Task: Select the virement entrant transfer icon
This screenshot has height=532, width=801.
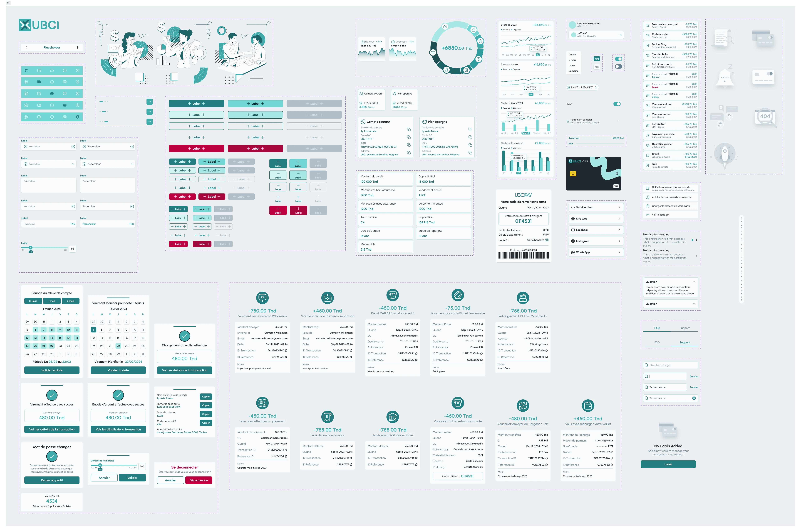Action: [x=648, y=106]
